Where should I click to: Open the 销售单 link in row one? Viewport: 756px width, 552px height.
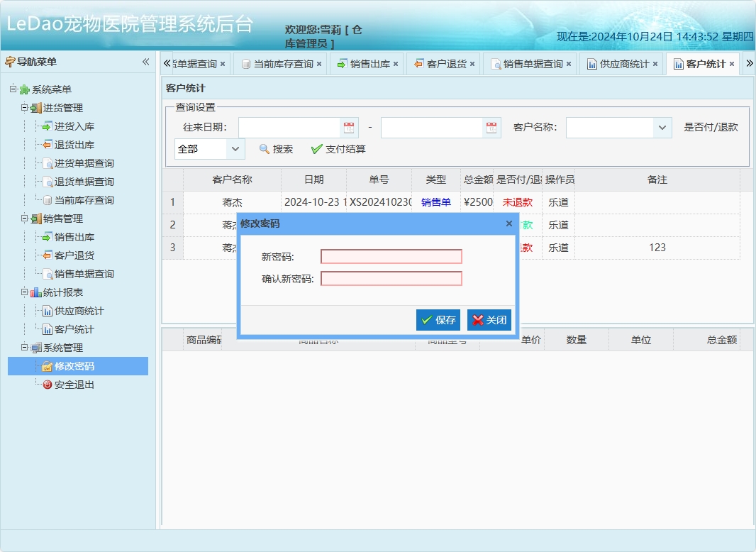(437, 202)
